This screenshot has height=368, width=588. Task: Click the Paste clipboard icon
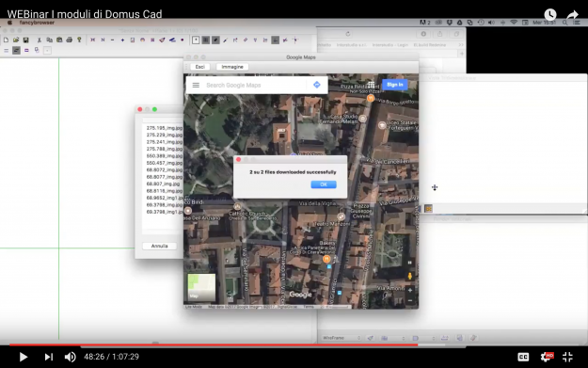[59, 40]
